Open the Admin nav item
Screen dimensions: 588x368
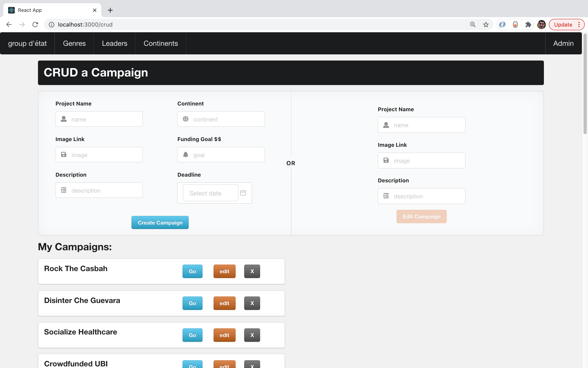563,43
